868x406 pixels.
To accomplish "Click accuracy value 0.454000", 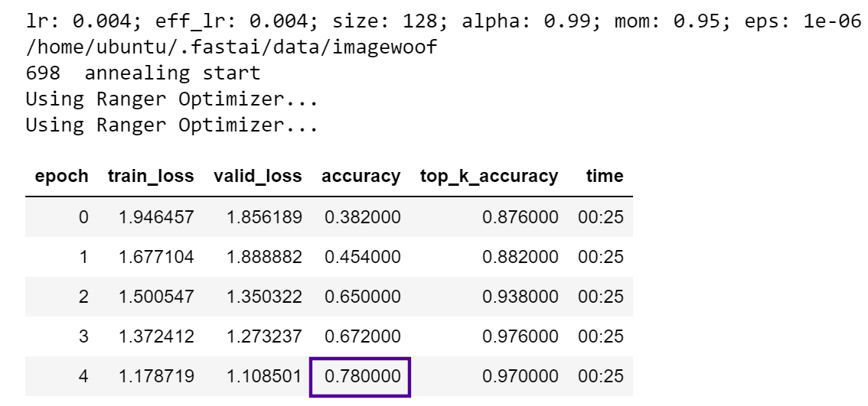I will [363, 257].
